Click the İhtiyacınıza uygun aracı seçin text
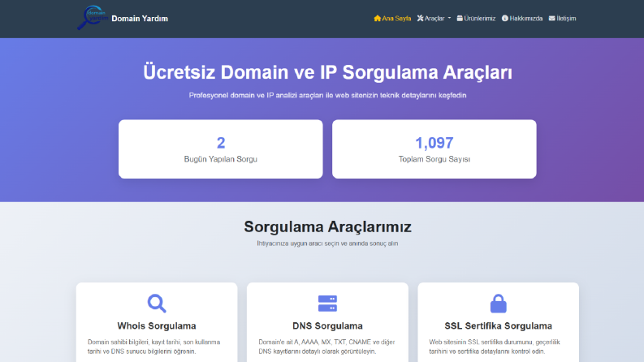 pyautogui.click(x=327, y=243)
